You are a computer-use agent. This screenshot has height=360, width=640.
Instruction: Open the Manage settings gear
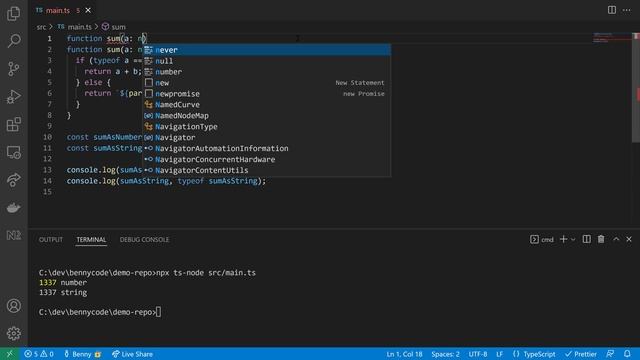[13, 333]
